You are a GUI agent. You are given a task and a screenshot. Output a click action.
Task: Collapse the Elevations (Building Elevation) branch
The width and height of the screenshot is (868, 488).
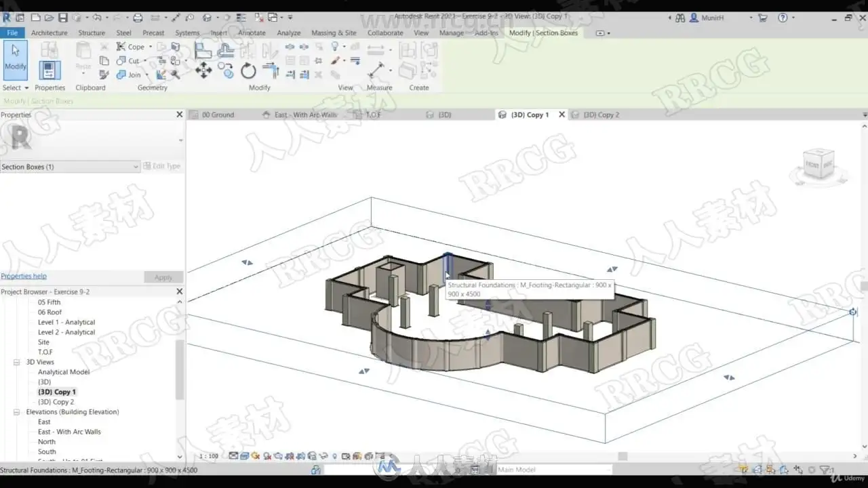[x=17, y=412]
